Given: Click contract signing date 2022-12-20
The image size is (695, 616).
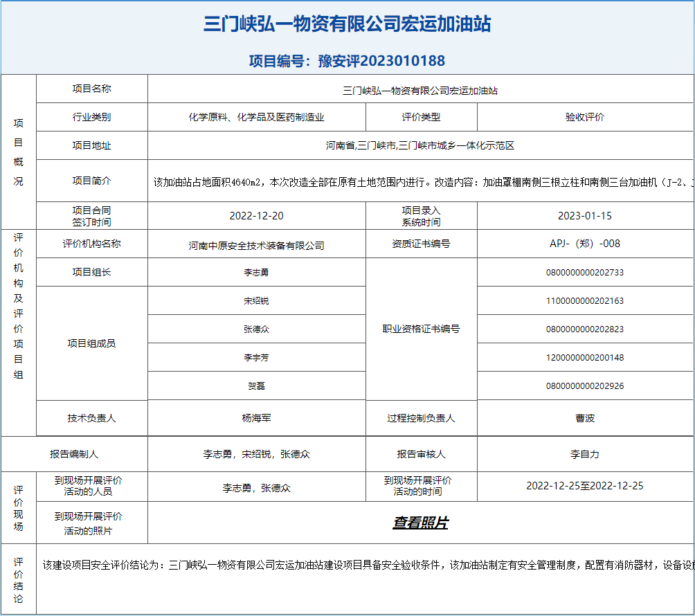Looking at the screenshot, I should 256,216.
